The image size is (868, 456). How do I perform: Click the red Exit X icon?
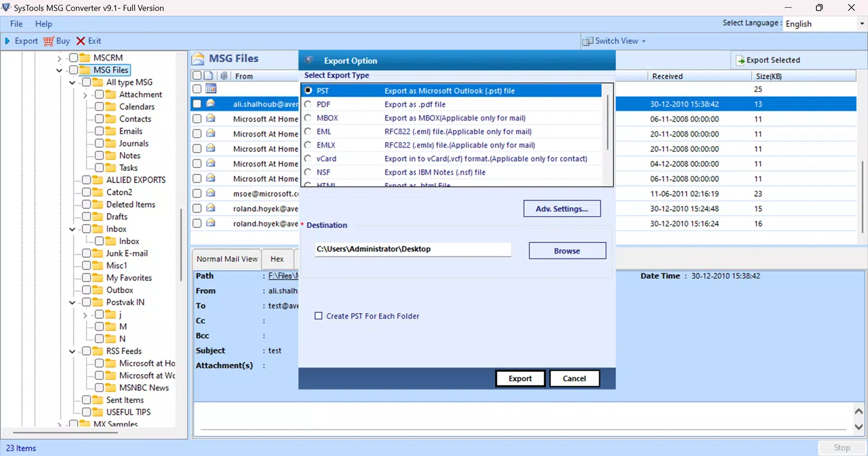tap(81, 41)
